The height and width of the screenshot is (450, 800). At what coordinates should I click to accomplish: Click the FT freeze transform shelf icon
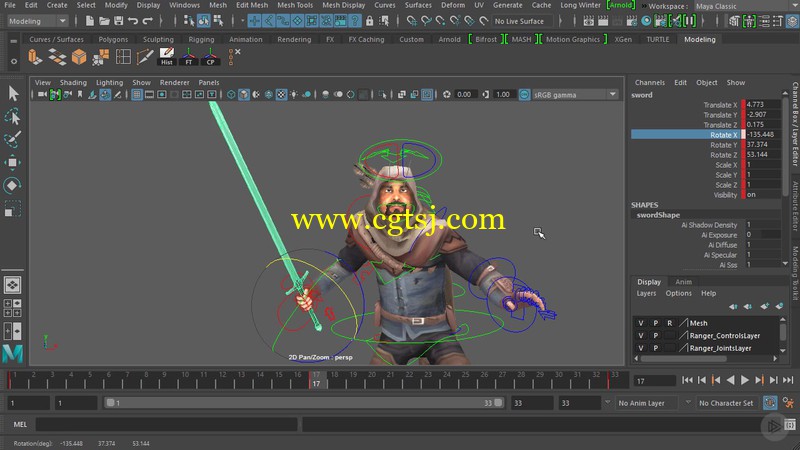coord(189,57)
